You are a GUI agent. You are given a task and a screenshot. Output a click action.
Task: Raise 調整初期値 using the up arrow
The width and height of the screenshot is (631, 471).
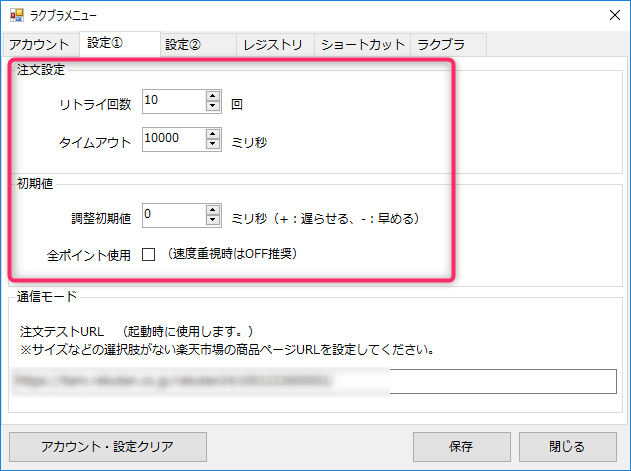[x=213, y=211]
